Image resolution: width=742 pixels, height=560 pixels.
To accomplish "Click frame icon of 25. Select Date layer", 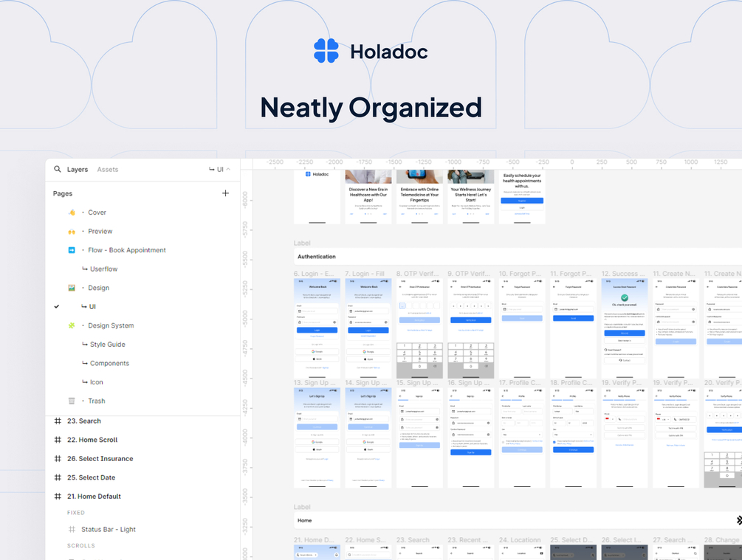I will [x=58, y=477].
